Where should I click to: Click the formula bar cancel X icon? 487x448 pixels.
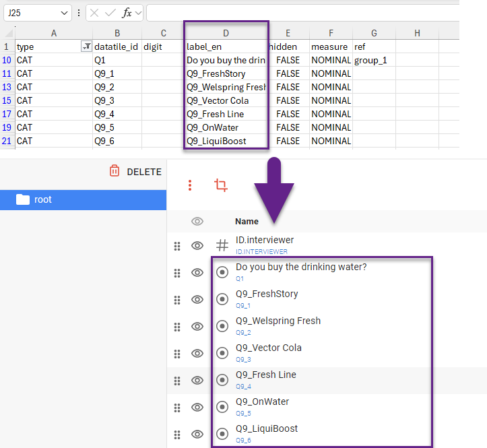coord(95,13)
